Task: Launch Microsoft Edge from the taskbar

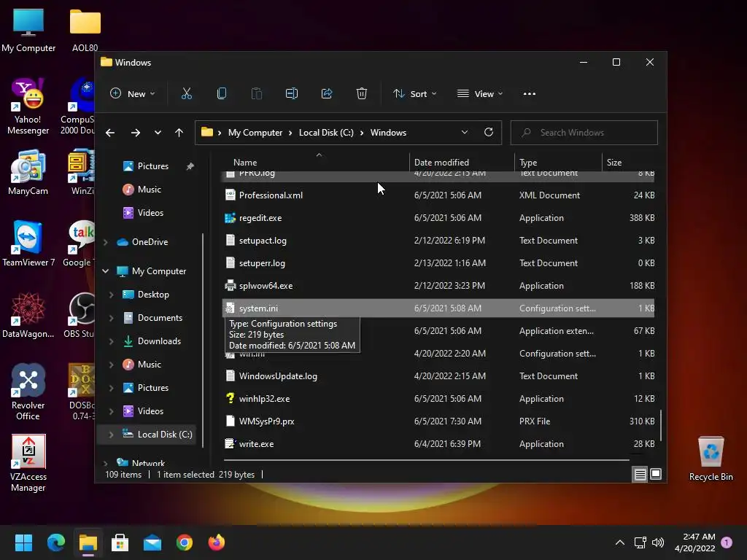Action: [55, 542]
